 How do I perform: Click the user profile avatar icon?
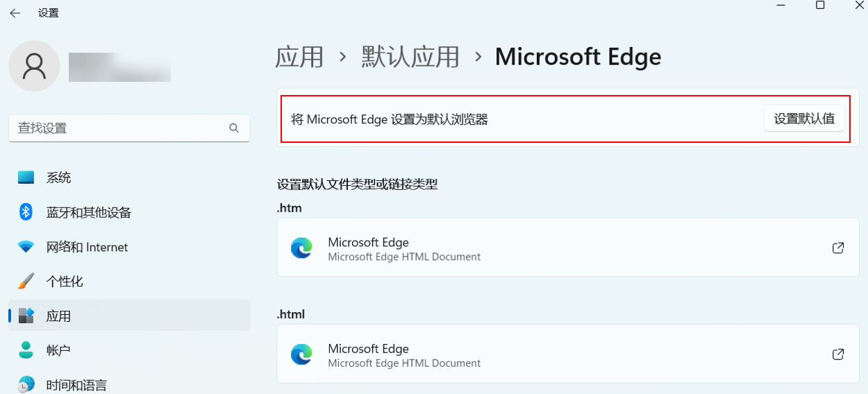[34, 66]
